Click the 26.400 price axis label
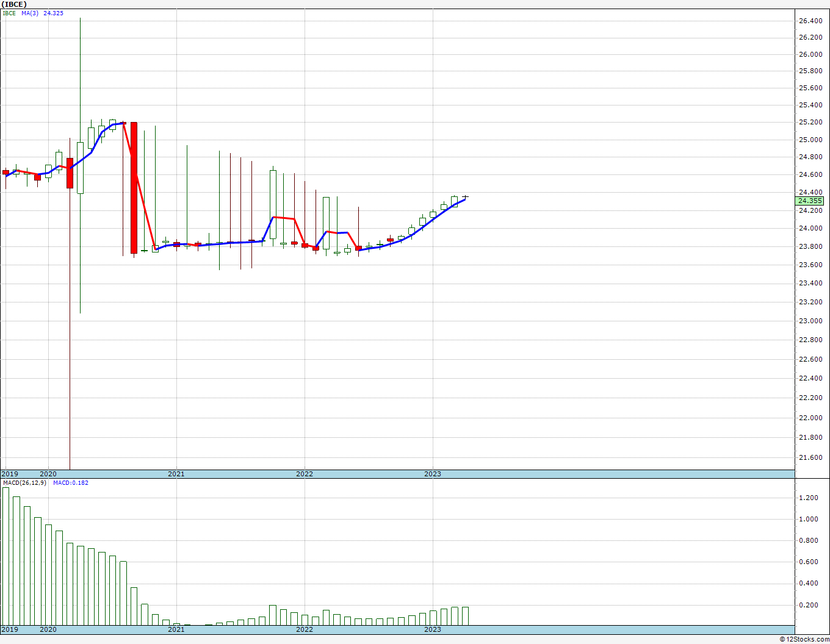830x644 pixels. click(x=810, y=21)
